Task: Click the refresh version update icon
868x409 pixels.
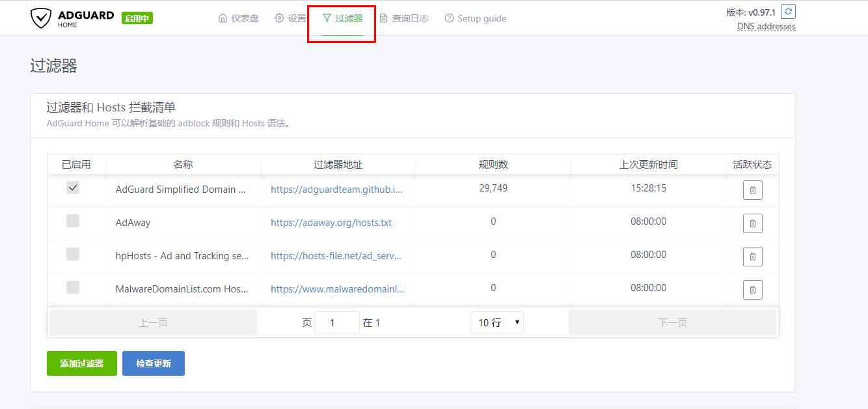Action: tap(788, 12)
